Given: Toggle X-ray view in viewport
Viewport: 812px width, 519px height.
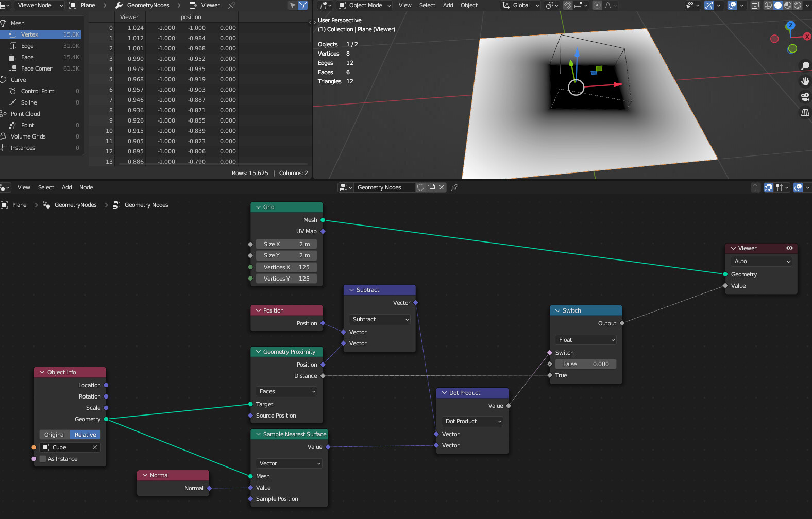Looking at the screenshot, I should (755, 5).
